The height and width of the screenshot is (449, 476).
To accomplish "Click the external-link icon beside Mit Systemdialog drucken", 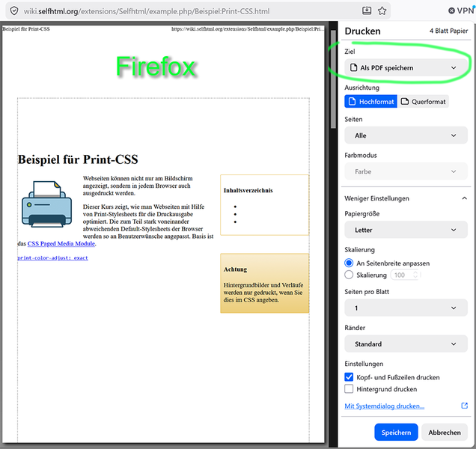I will tap(464, 406).
